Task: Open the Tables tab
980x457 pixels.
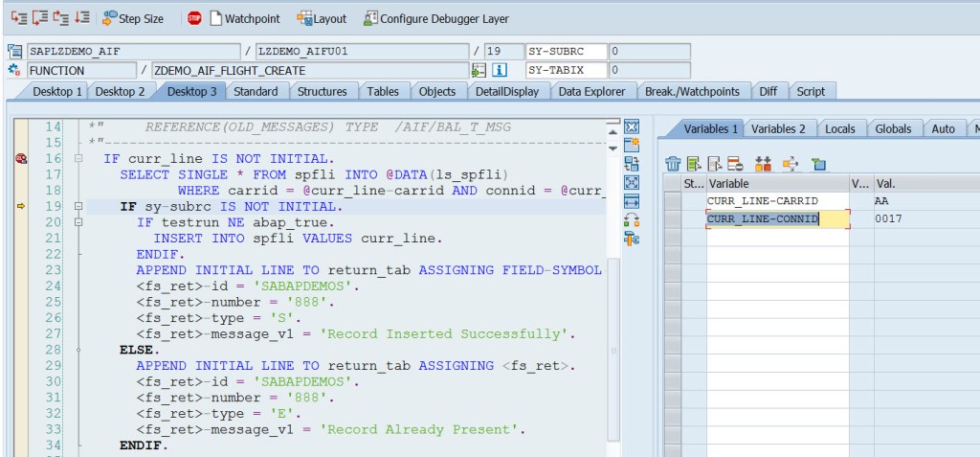Action: point(383,91)
